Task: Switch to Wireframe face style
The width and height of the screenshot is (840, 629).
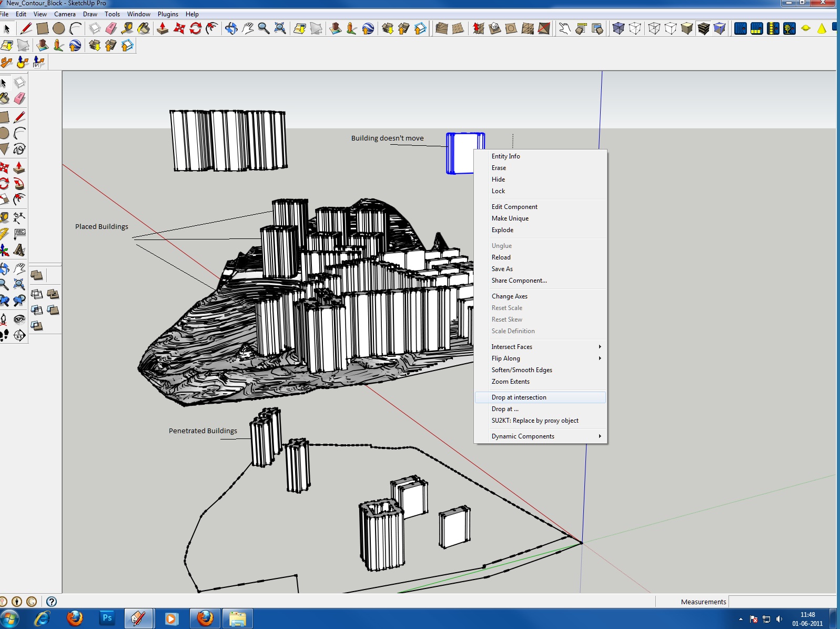Action: (x=654, y=28)
